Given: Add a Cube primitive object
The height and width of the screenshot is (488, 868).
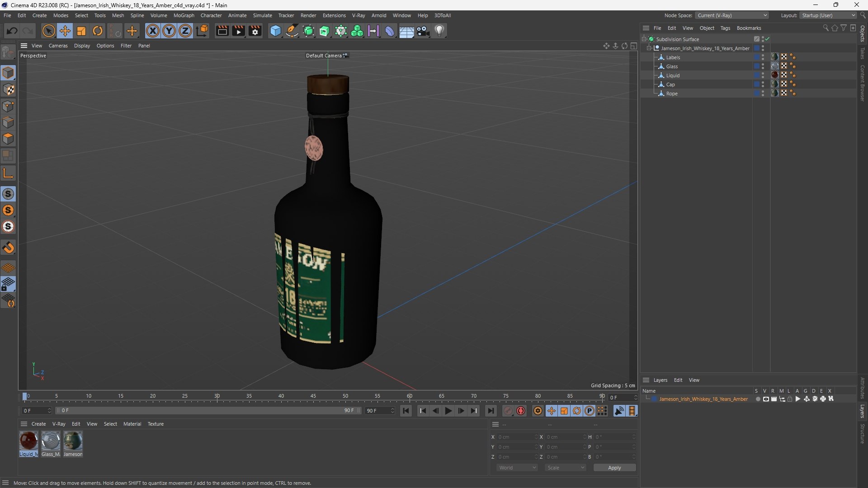Looking at the screenshot, I should (x=275, y=31).
